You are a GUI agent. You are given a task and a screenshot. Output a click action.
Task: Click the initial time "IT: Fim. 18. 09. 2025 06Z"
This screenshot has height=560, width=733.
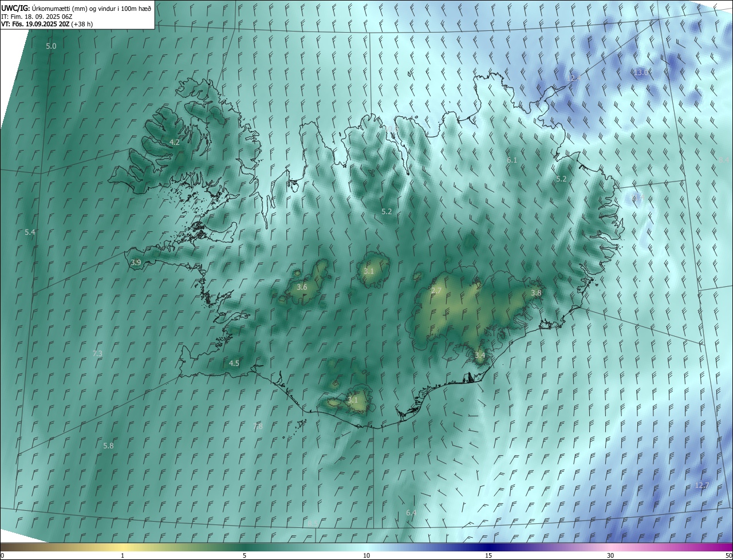click(x=37, y=16)
